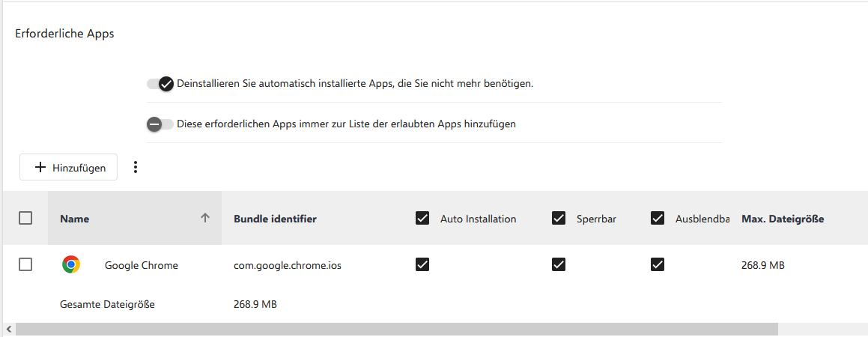
Task: Click the Name column sort arrow
Action: click(205, 219)
